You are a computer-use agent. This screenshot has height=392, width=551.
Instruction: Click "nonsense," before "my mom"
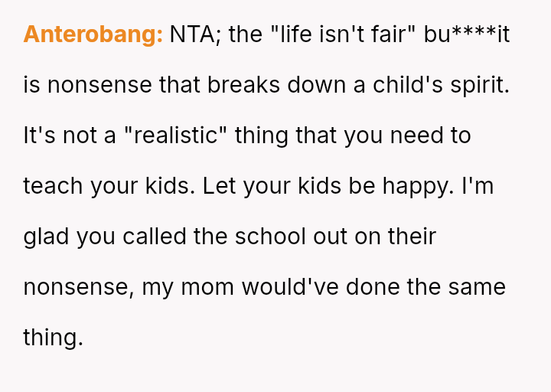79,287
